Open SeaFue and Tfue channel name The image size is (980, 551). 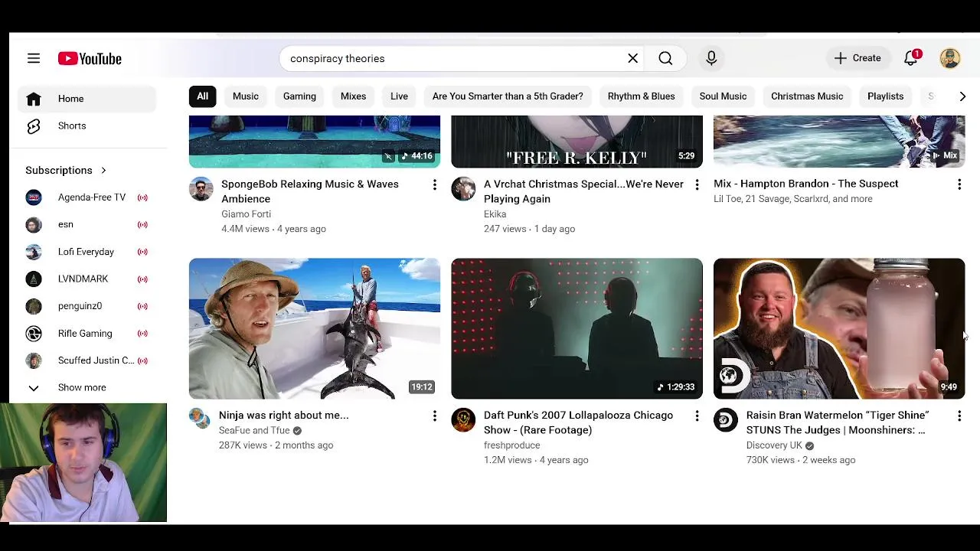[x=254, y=430]
